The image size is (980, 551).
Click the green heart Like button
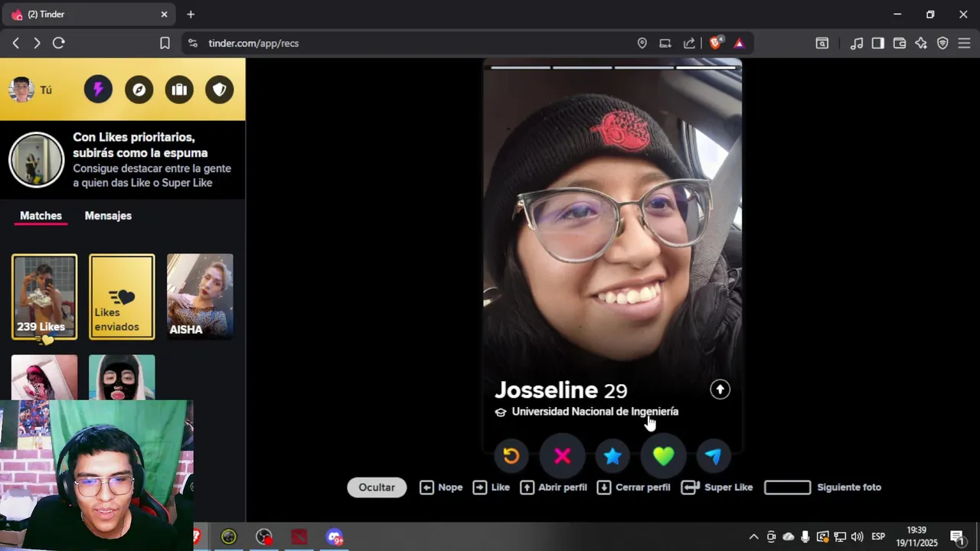tap(663, 456)
